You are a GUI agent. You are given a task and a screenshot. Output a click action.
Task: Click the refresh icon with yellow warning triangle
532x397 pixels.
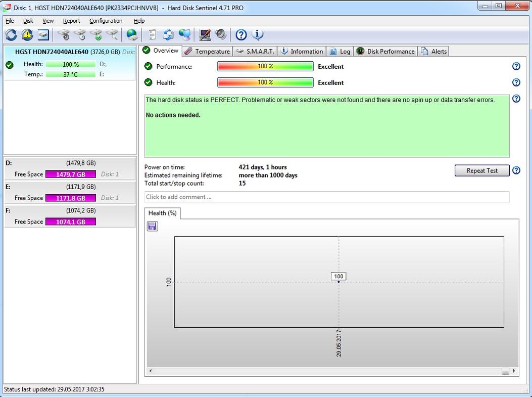[27, 34]
